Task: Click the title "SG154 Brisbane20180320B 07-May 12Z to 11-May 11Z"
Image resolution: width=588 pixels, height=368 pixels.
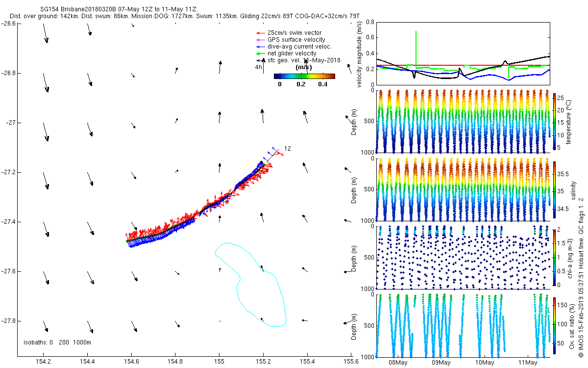Action: coord(119,9)
